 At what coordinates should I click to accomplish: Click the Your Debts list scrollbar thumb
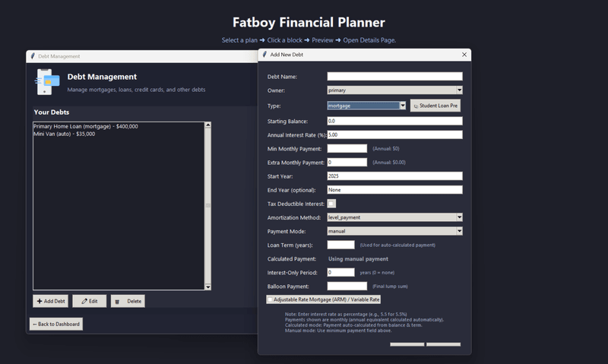click(x=207, y=206)
